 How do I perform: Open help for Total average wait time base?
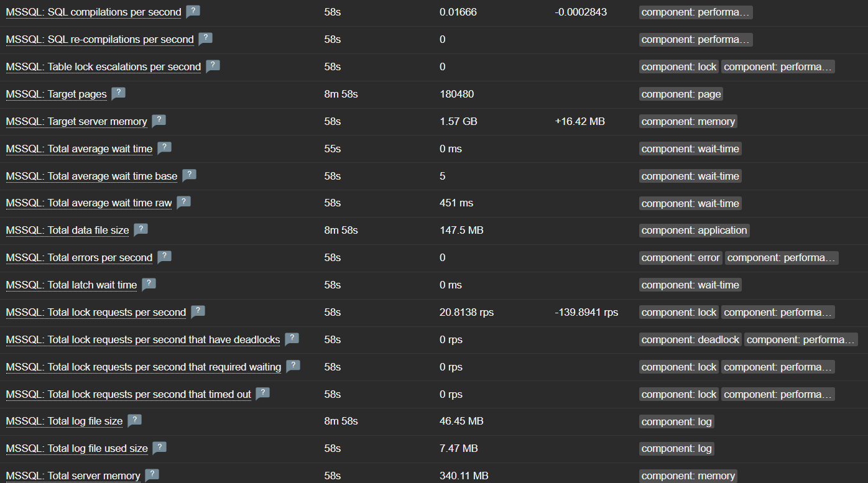(190, 175)
